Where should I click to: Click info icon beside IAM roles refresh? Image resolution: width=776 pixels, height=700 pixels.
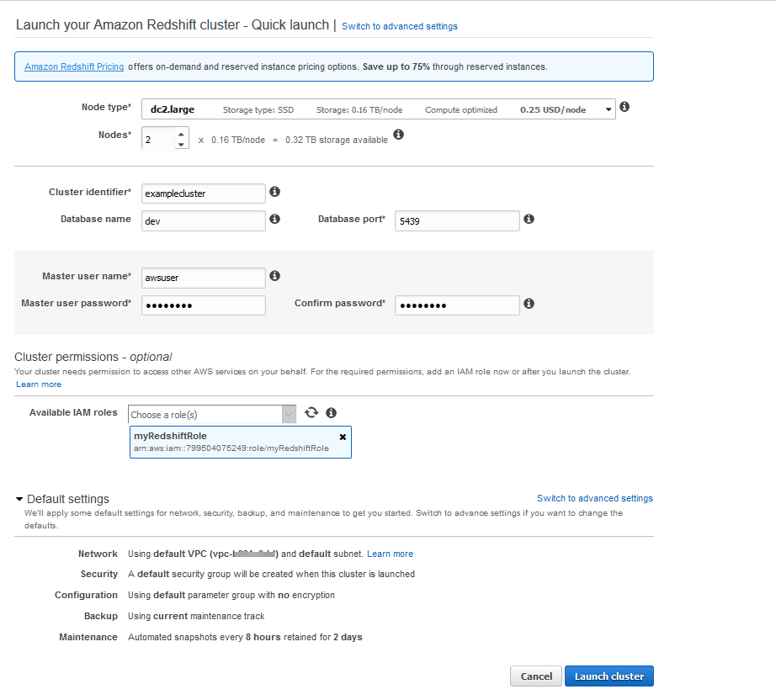click(331, 412)
